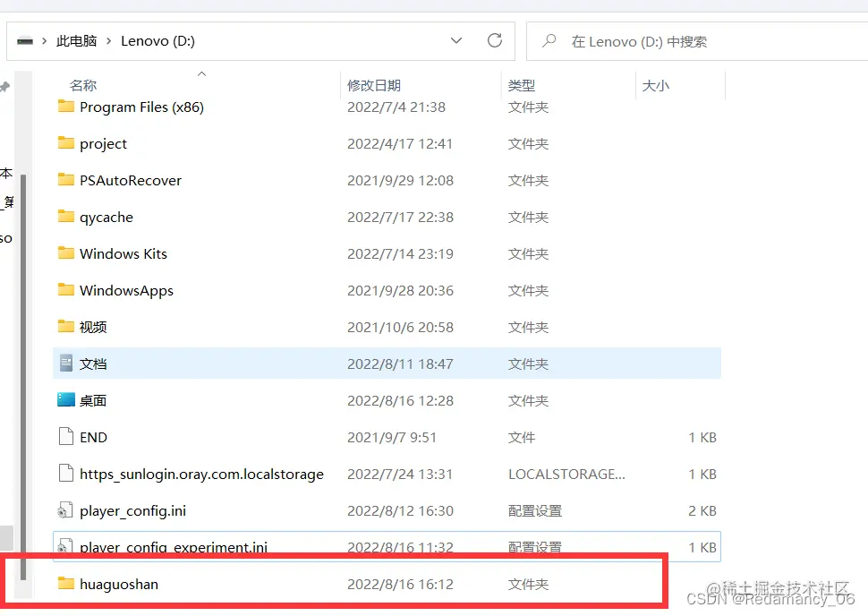This screenshot has width=868, height=616.
Task: Click the LOCALSTORAGE... type cell
Action: pyautogui.click(x=566, y=475)
